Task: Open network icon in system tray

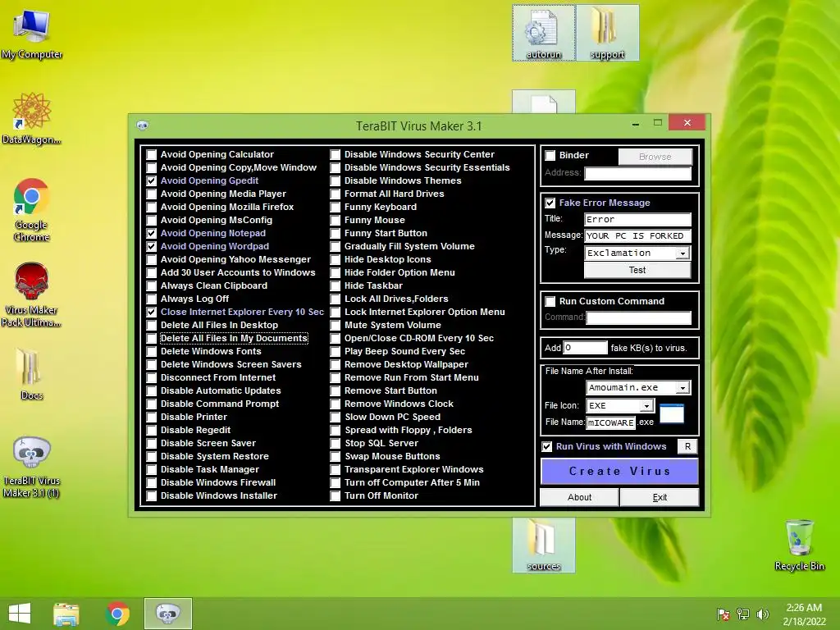Action: pyautogui.click(x=743, y=614)
